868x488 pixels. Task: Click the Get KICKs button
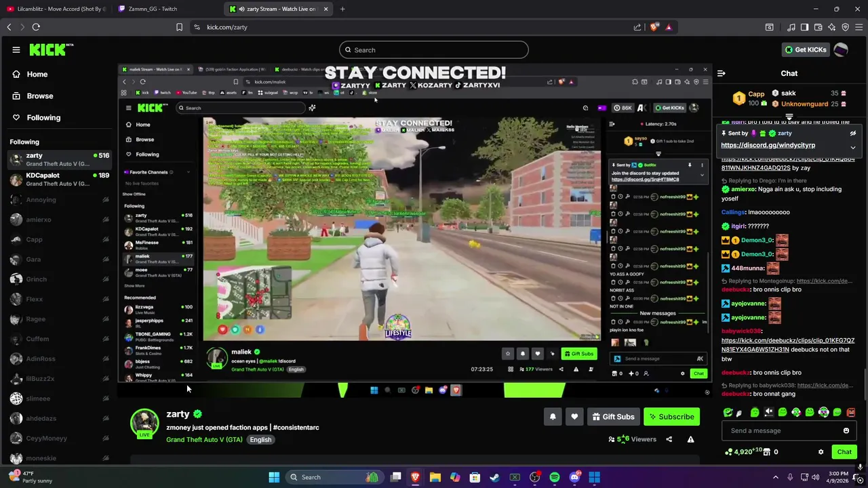coord(806,49)
